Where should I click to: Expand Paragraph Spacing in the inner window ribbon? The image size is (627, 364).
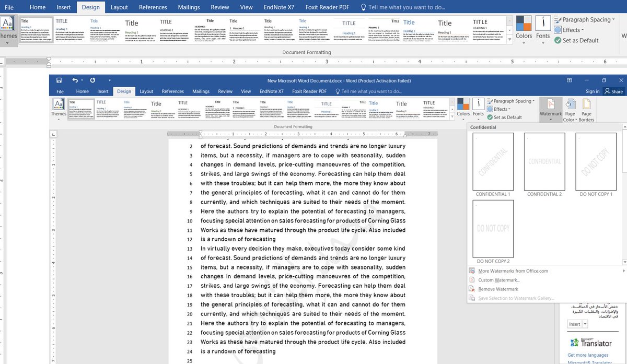(510, 101)
